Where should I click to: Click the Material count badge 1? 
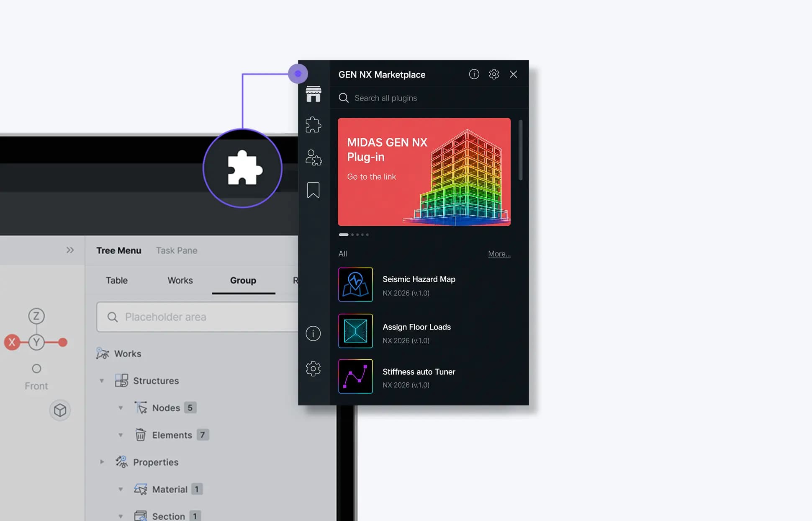click(x=197, y=489)
